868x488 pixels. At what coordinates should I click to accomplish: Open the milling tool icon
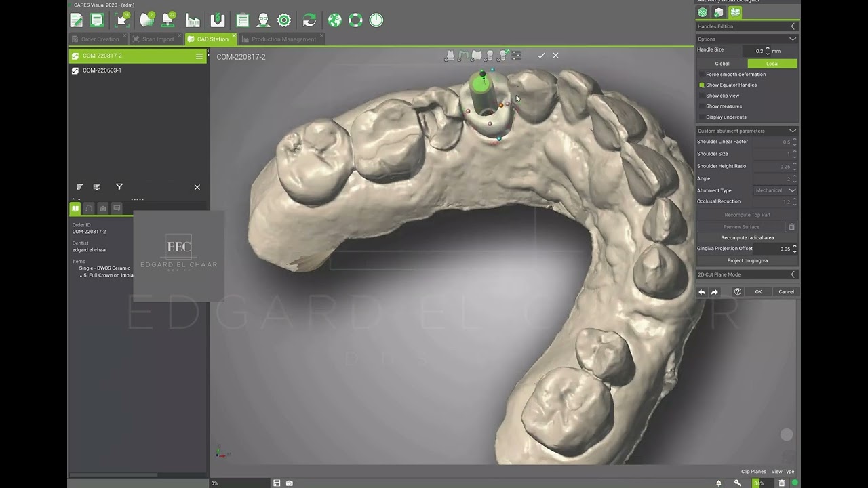coord(217,20)
